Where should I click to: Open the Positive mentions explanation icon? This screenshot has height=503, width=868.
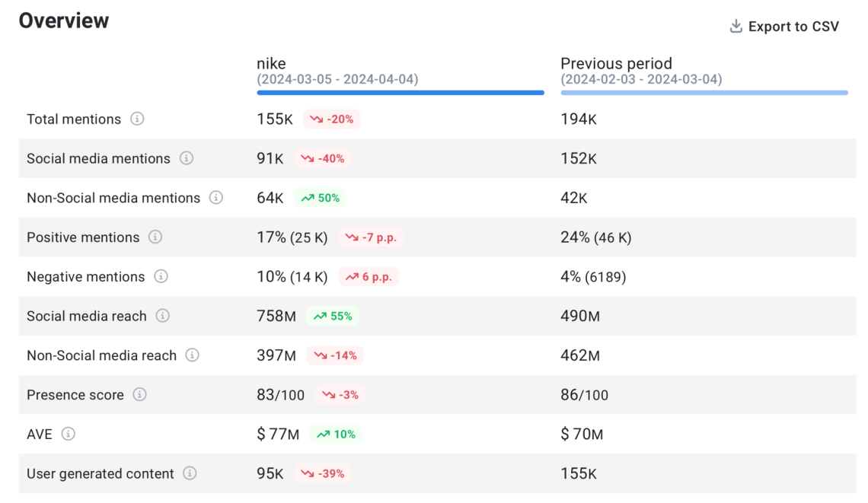point(155,237)
